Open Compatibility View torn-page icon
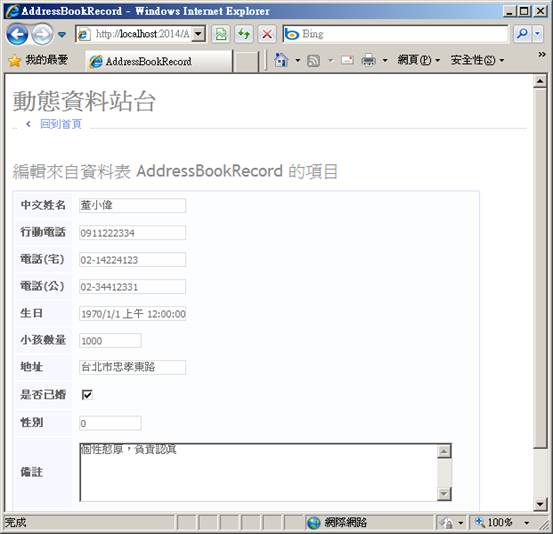This screenshot has width=553, height=534. [221, 34]
